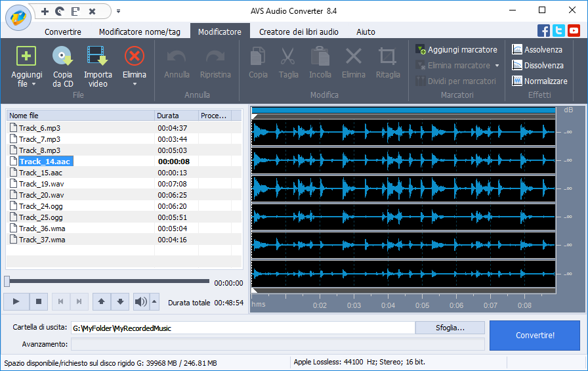Toggle the speaker mute button
Viewport: 588px width, 371px height.
(x=141, y=301)
